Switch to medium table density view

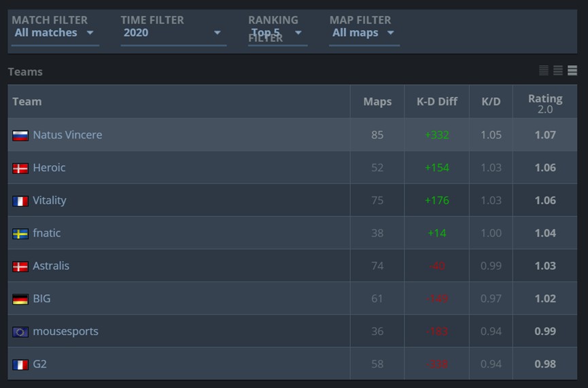point(558,71)
